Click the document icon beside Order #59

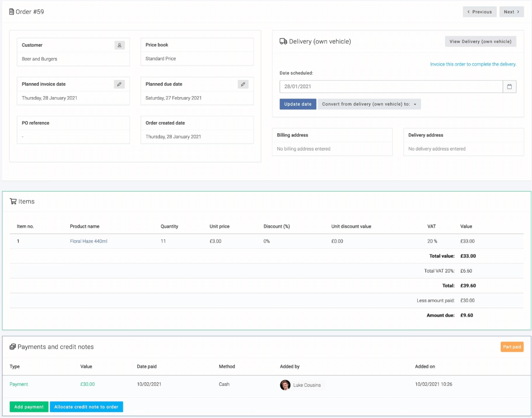pos(11,12)
